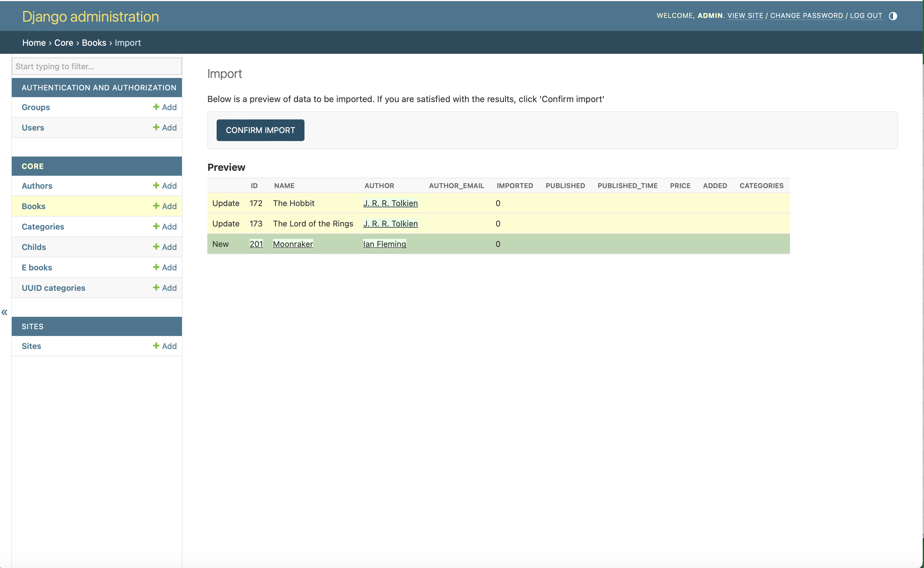
Task: Click the Log Out link
Action: click(866, 15)
